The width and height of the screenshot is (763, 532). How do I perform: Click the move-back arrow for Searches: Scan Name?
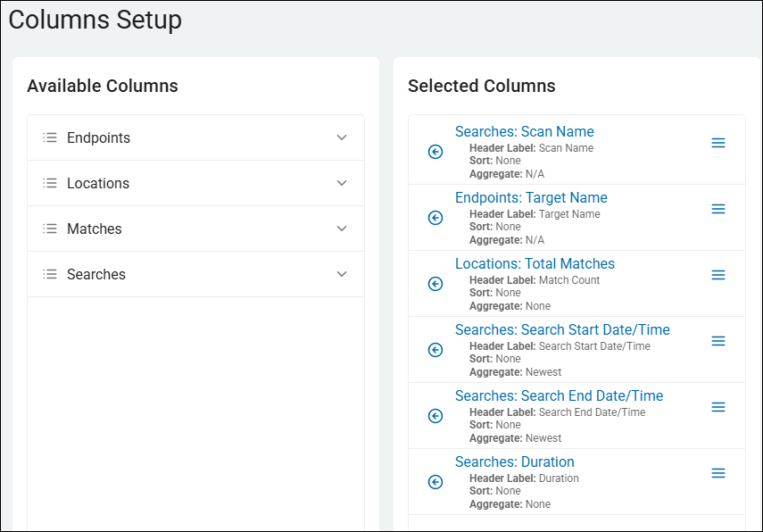pos(435,152)
